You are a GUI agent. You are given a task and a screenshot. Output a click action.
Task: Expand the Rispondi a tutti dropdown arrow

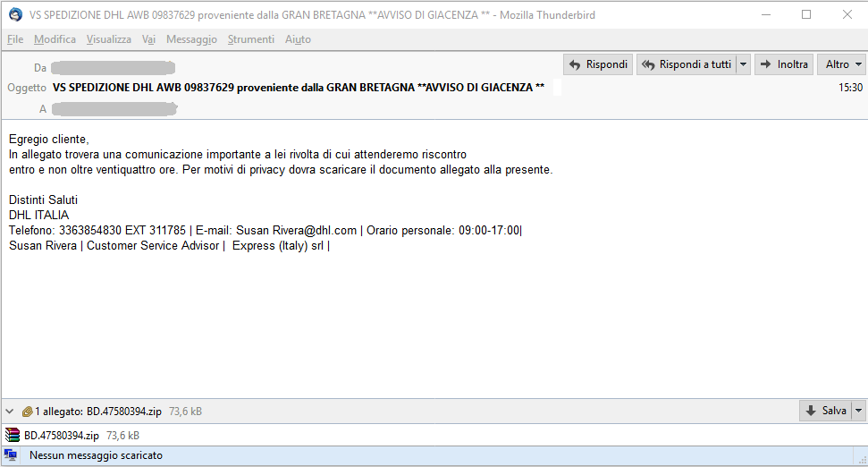[x=744, y=64]
